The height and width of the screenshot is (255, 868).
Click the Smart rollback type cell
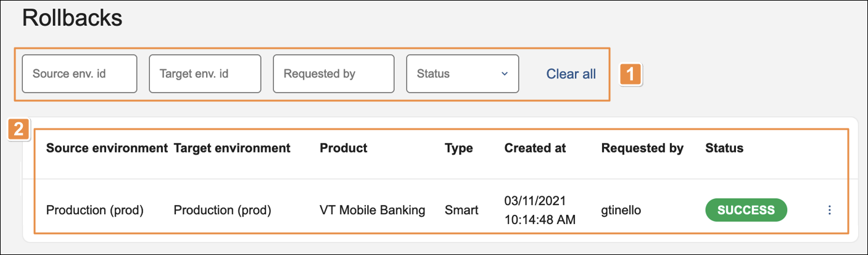(x=461, y=211)
